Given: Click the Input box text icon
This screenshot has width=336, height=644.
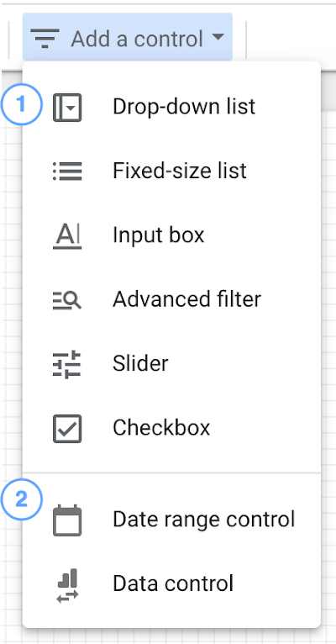Looking at the screenshot, I should click(x=67, y=235).
